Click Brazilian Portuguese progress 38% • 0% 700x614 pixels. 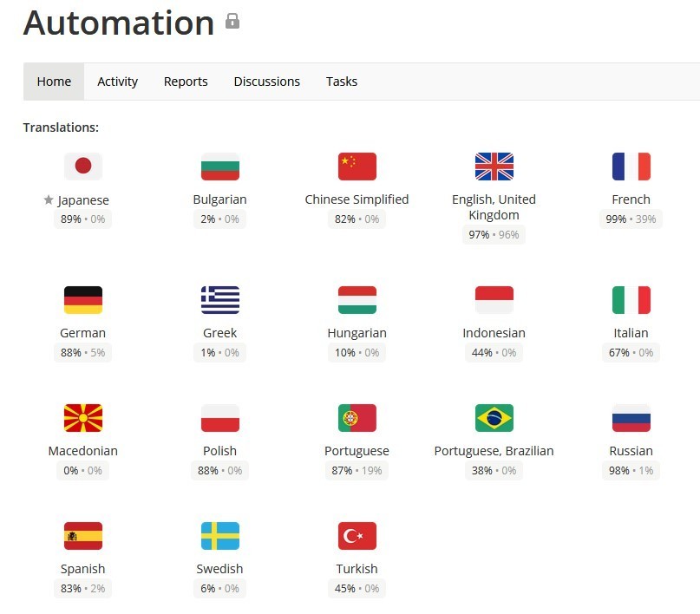[x=494, y=470]
